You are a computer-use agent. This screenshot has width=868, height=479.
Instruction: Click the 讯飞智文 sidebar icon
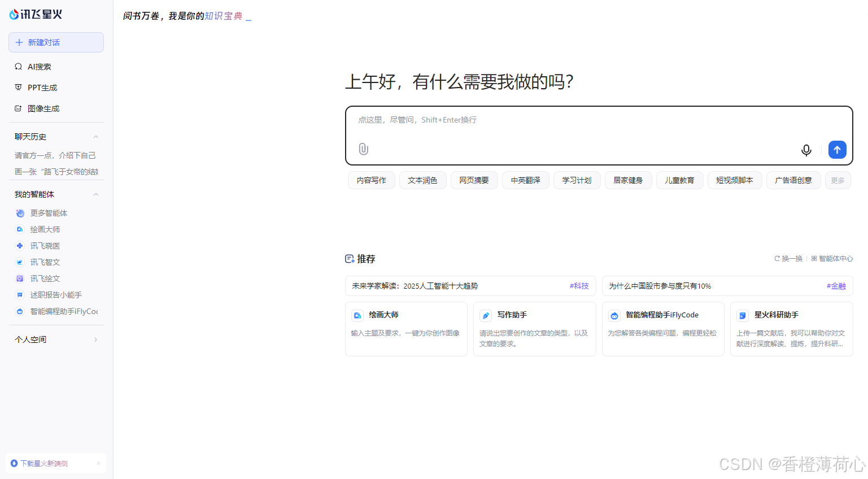pos(20,262)
